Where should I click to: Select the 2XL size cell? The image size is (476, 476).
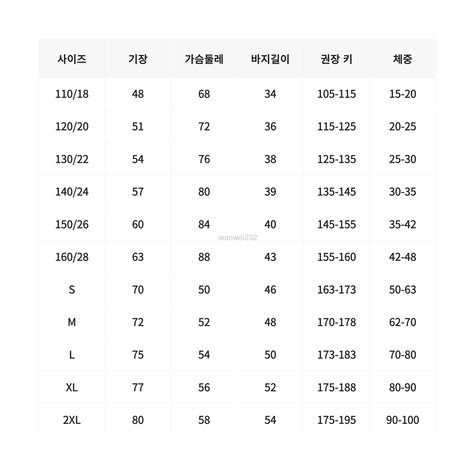tap(72, 421)
